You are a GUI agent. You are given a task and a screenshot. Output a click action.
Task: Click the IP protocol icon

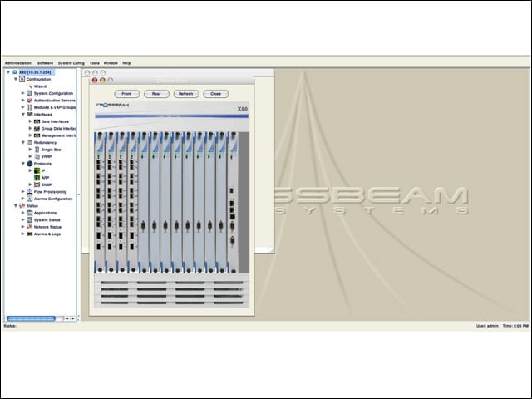37,170
